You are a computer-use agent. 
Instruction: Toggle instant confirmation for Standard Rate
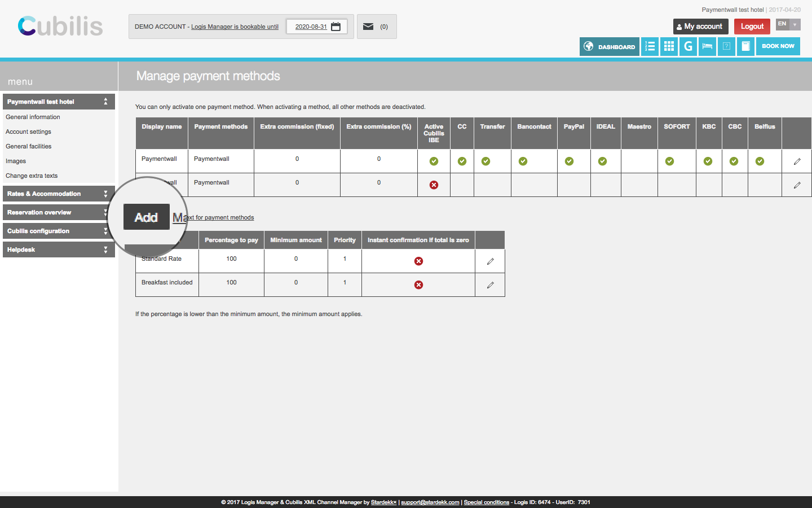418,261
